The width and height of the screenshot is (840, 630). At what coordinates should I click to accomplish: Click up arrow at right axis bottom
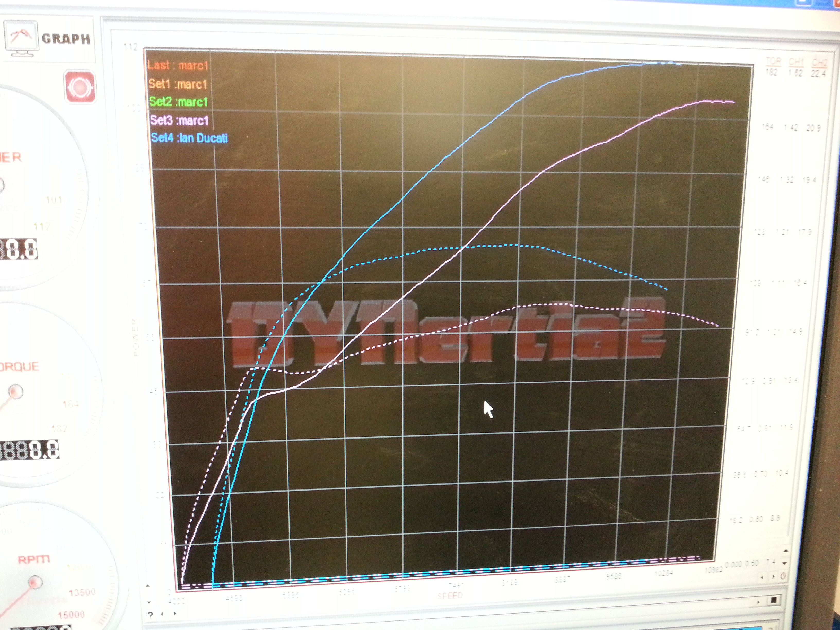[786, 550]
